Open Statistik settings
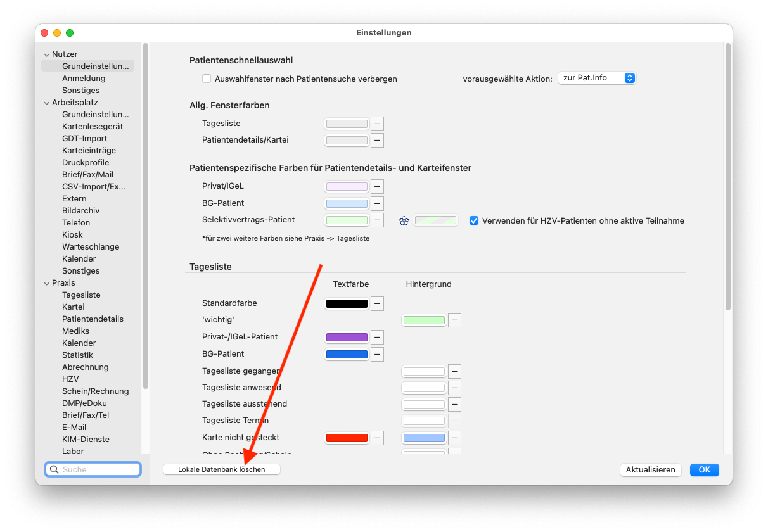768x532 pixels. 77,355
